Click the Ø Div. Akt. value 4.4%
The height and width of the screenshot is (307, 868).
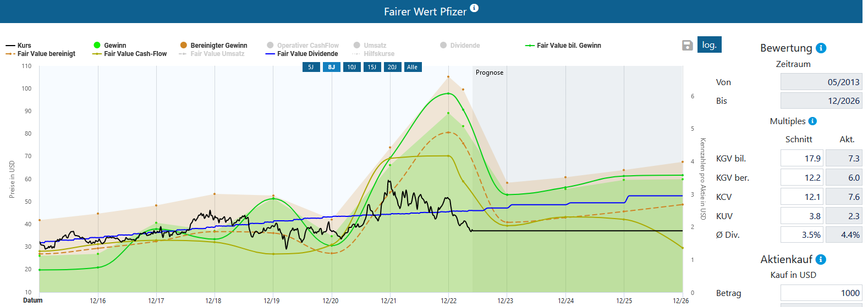844,235
